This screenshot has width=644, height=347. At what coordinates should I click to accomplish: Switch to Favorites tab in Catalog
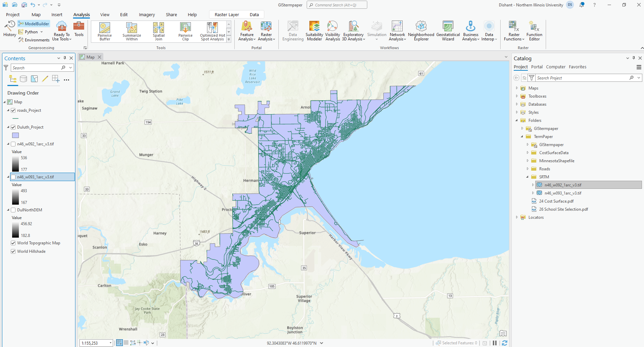coord(578,67)
